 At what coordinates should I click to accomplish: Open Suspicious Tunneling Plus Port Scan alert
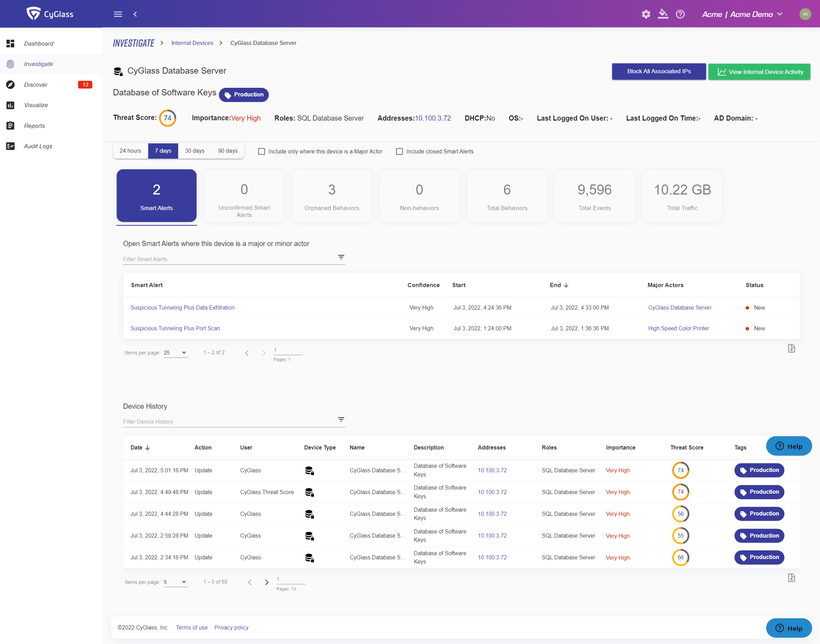(175, 329)
